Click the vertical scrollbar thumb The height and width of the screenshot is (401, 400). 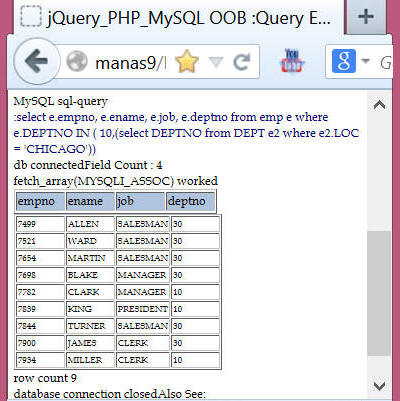pos(379,293)
